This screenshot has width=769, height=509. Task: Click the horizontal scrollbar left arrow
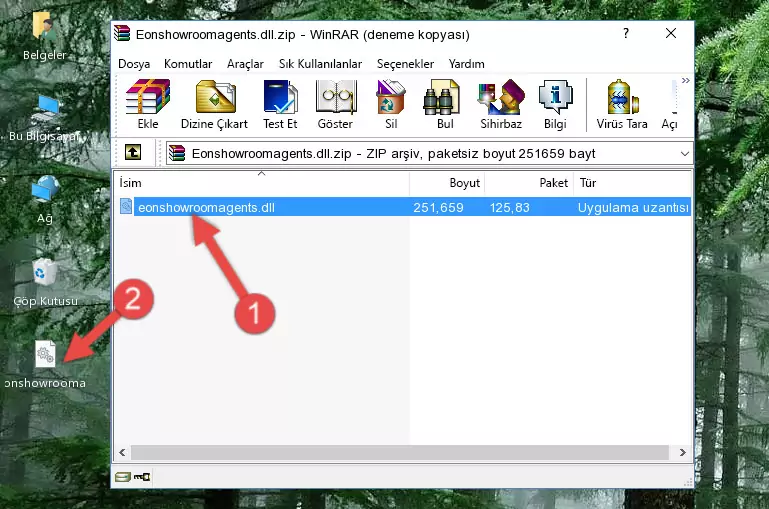[123, 452]
